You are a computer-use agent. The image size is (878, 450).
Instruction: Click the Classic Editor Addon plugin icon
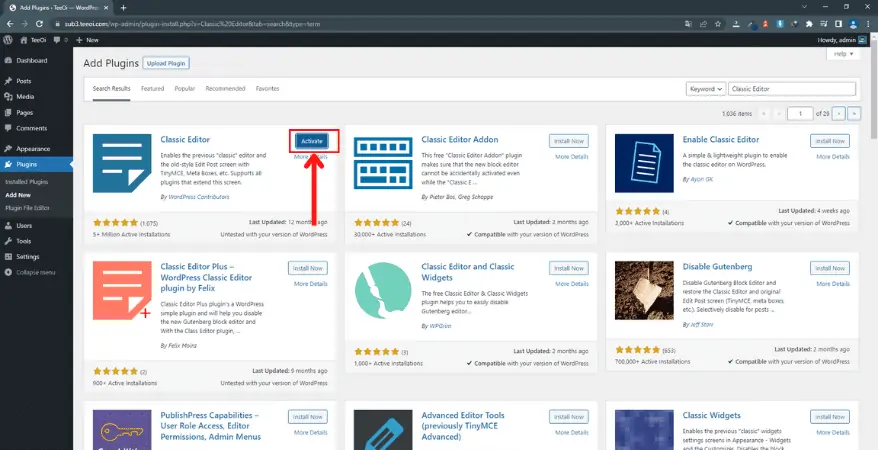(x=383, y=163)
